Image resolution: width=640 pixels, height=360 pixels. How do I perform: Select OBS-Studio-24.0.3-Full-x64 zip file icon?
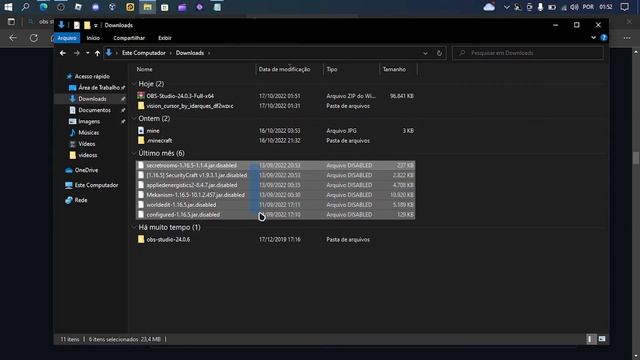coord(141,96)
